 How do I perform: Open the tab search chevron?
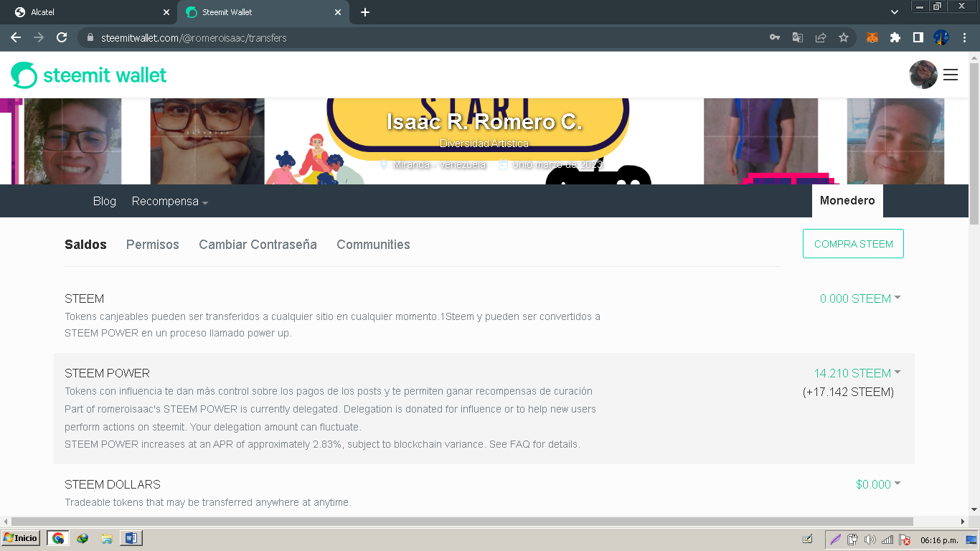pos(895,12)
